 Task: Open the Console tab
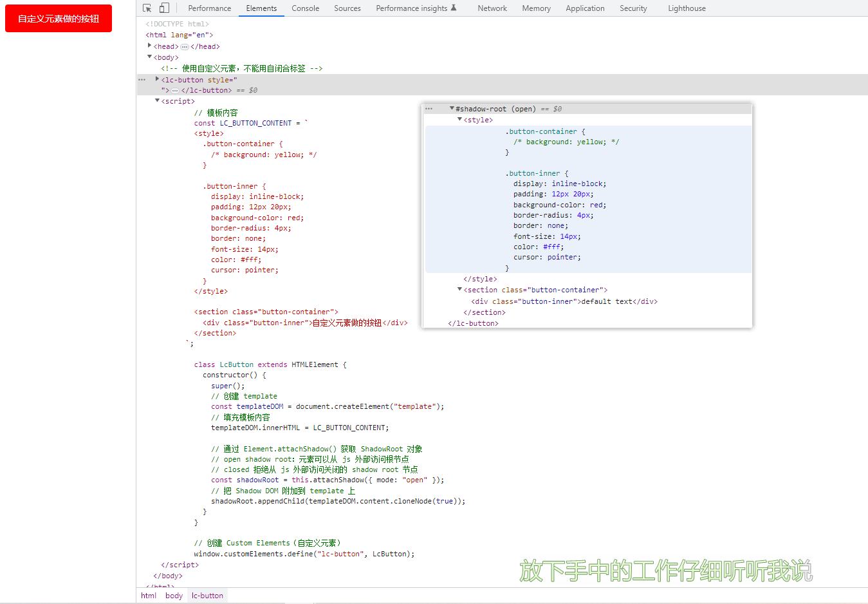point(305,8)
